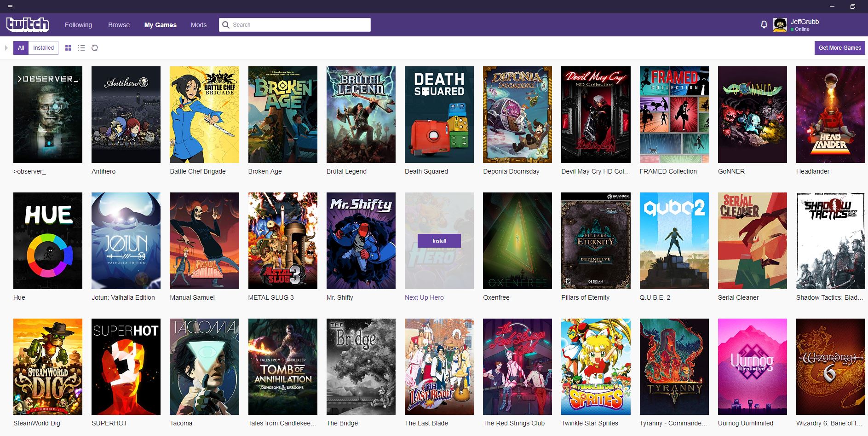Screen dimensions: 868x436
Task: Open The Bridge cover art
Action: 361,367
